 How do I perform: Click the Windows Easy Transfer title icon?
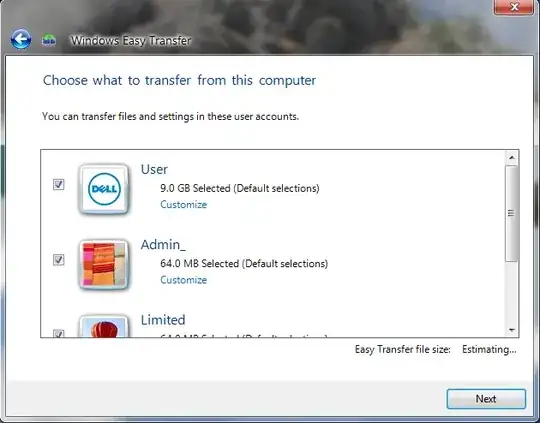pyautogui.click(x=49, y=41)
